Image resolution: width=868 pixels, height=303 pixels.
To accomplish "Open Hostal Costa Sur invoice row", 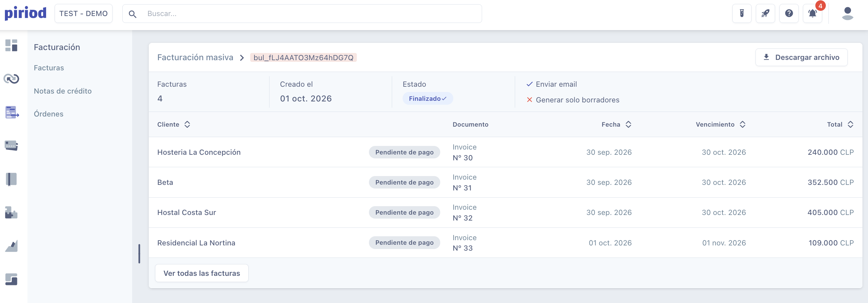I will (505, 212).
